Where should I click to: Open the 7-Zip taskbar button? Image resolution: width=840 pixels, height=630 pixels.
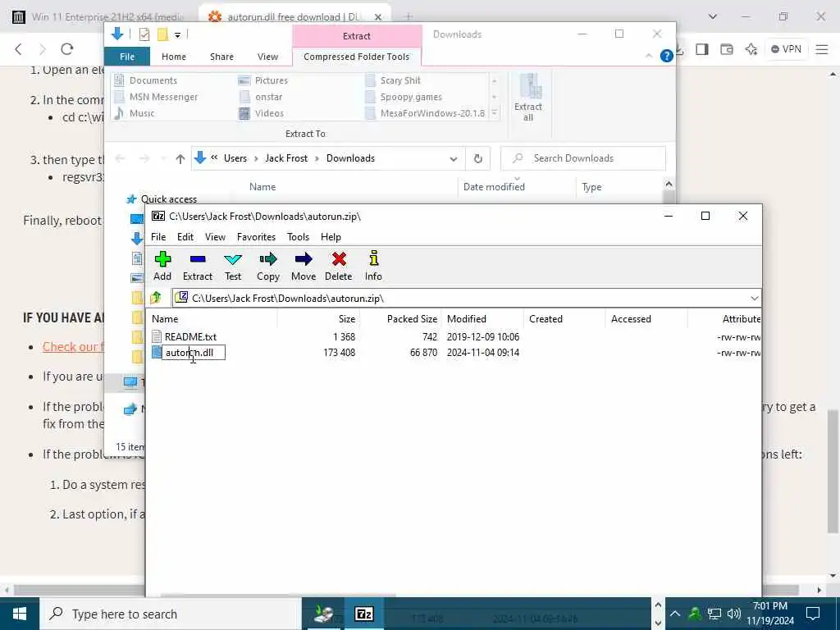(364, 614)
